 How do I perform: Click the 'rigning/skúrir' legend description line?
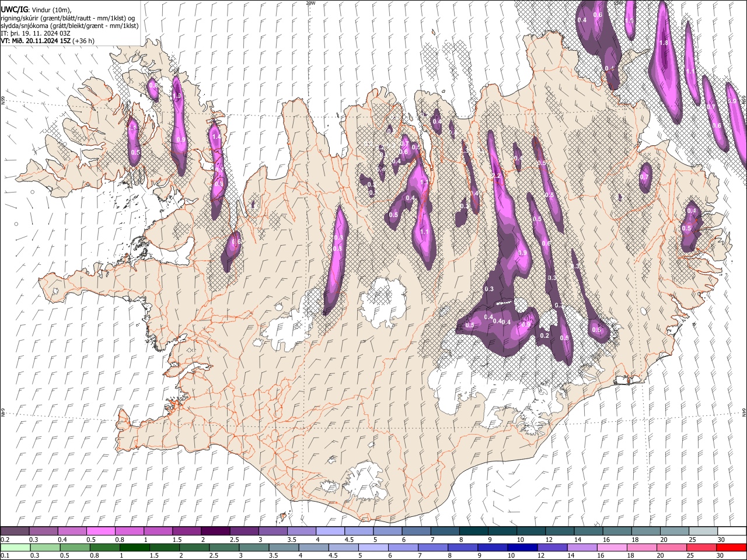pos(68,18)
